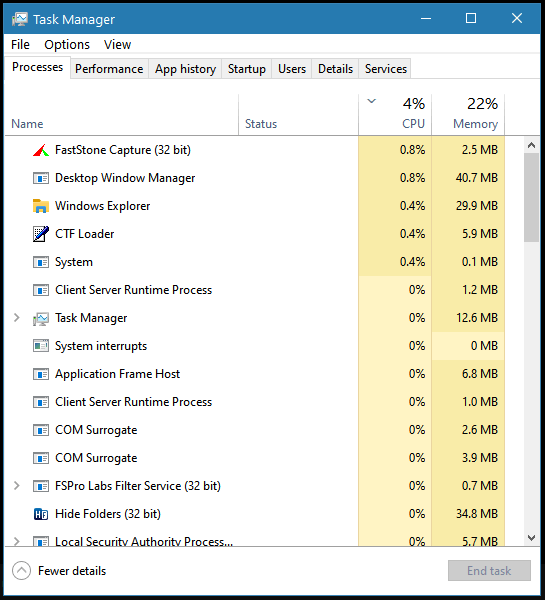Click the 12.6 MB memory value

pos(476,318)
